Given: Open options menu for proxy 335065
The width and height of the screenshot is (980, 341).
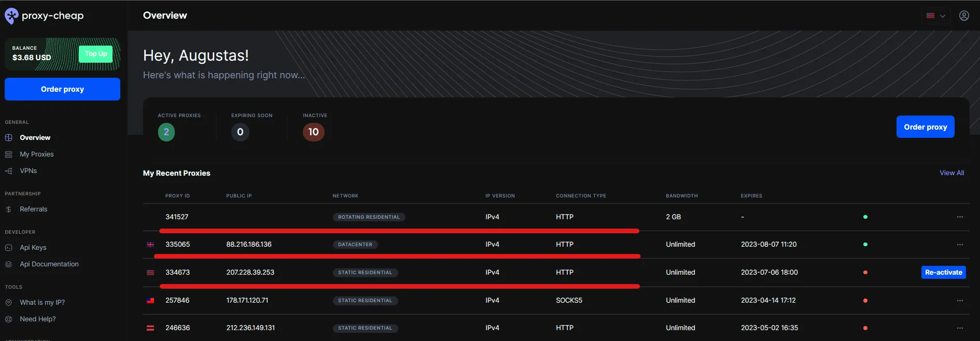Looking at the screenshot, I should tap(960, 245).
